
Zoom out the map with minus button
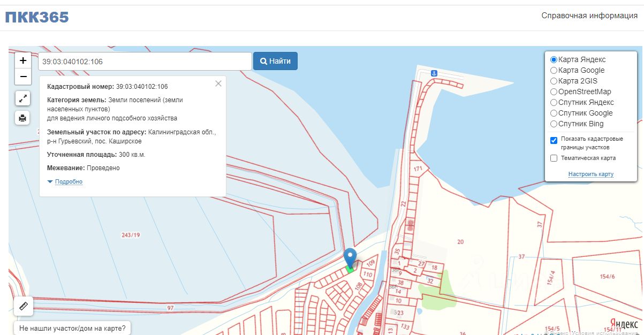22,77
